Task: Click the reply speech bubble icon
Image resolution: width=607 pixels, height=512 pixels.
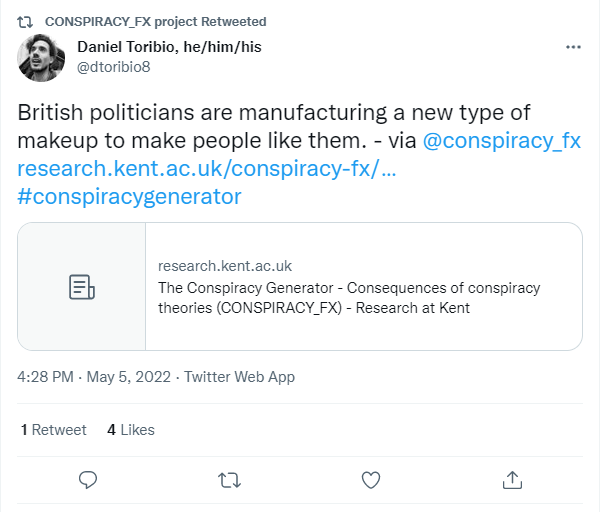Action: pyautogui.click(x=88, y=480)
